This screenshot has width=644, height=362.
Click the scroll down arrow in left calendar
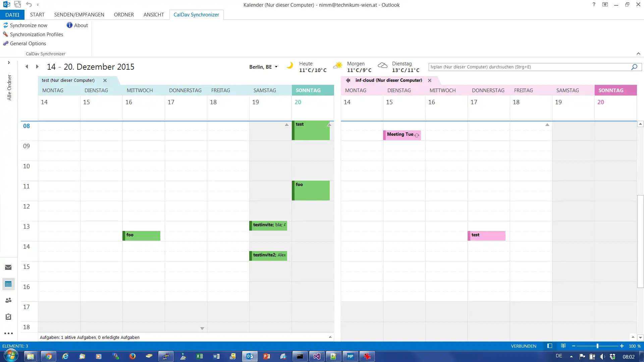[x=202, y=328]
